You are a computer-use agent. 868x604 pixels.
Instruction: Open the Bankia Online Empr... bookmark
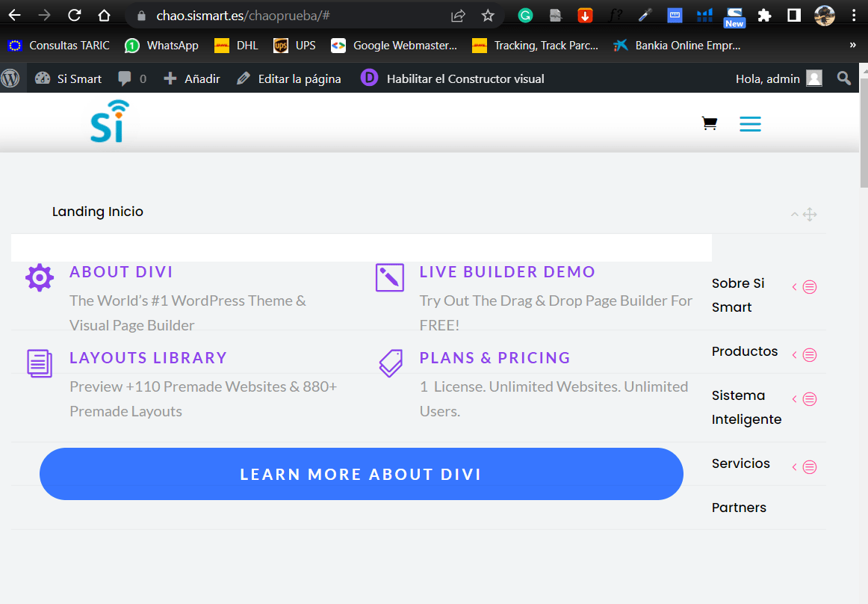(677, 46)
